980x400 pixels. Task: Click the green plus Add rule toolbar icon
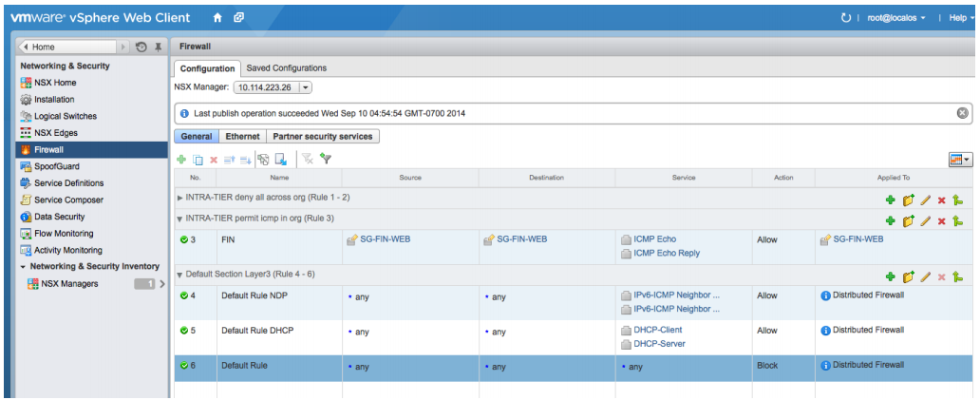pos(181,160)
